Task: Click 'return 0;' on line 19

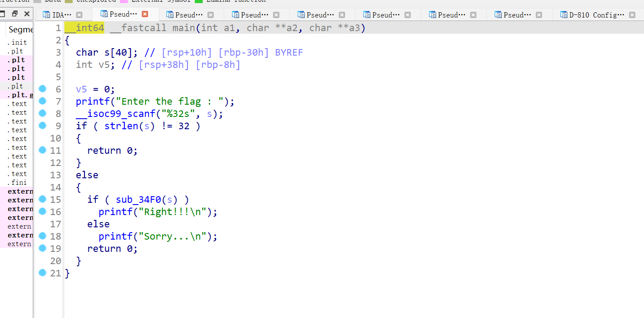Action: (x=113, y=249)
